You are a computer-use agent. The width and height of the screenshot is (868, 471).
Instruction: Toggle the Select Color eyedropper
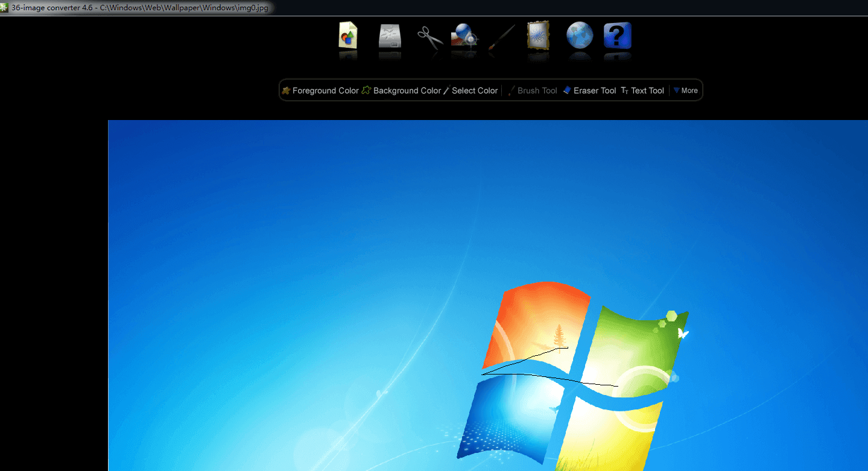(470, 90)
